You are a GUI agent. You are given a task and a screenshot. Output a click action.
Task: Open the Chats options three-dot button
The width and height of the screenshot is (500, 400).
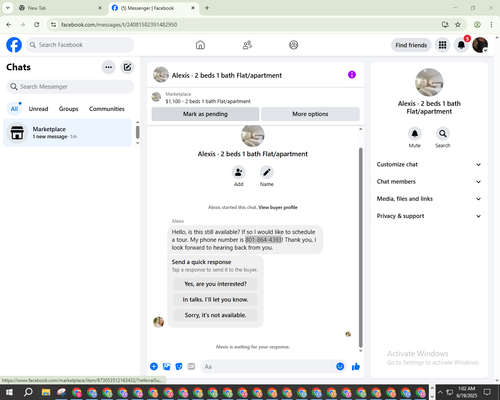click(x=109, y=67)
